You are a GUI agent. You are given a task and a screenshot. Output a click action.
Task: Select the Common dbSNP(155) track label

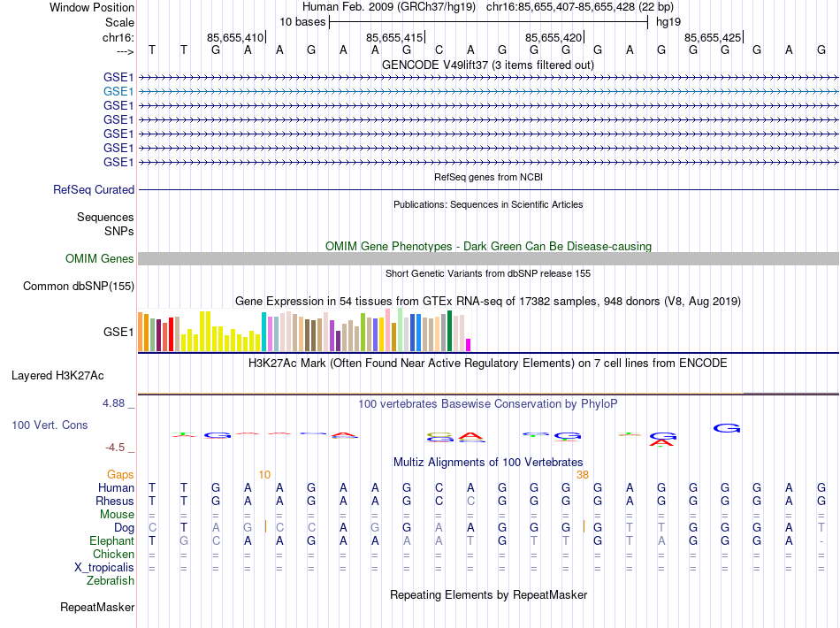click(79, 286)
